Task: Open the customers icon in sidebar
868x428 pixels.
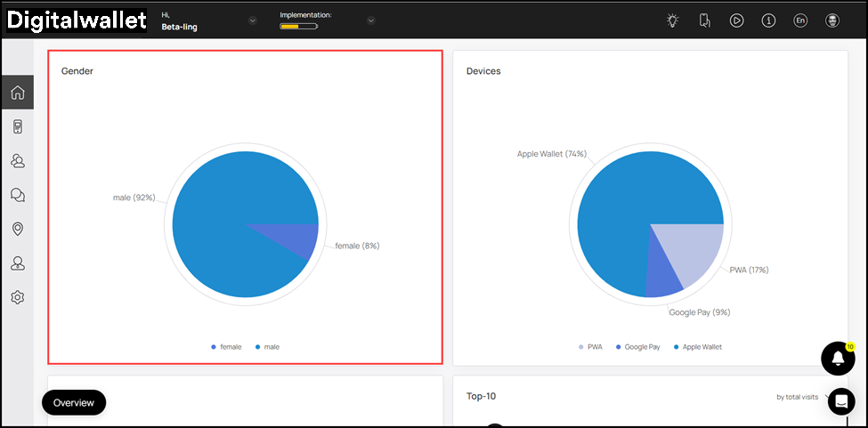Action: click(x=17, y=161)
